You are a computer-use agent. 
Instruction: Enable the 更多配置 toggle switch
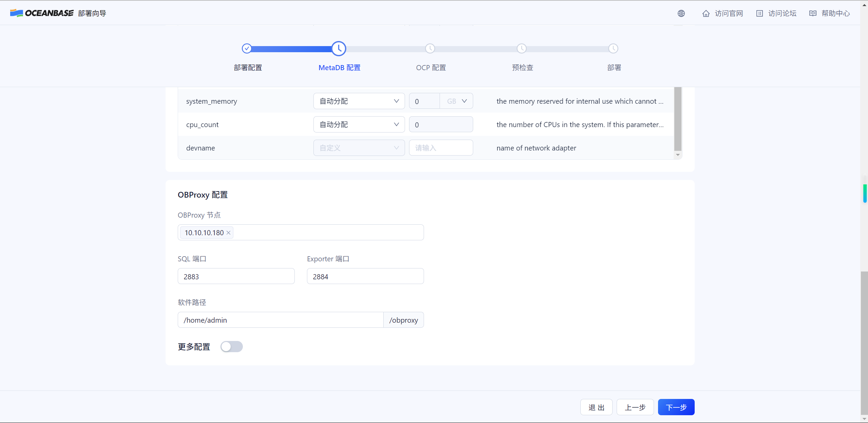[231, 346]
